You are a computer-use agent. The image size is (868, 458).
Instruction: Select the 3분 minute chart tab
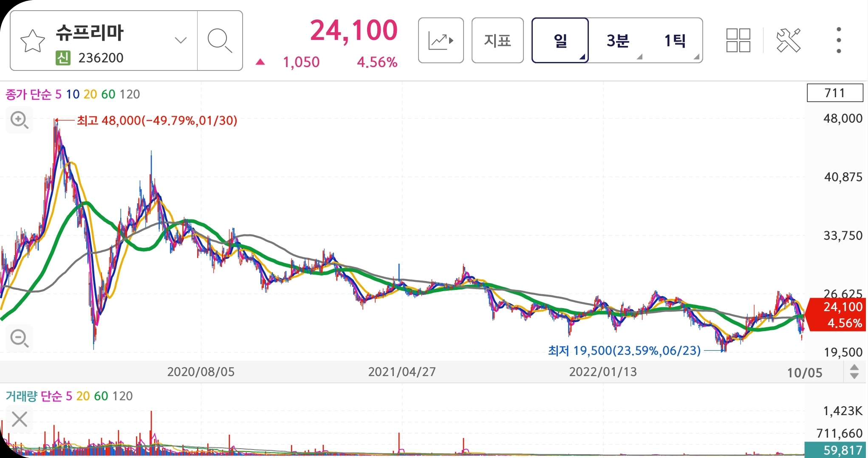[x=617, y=41]
